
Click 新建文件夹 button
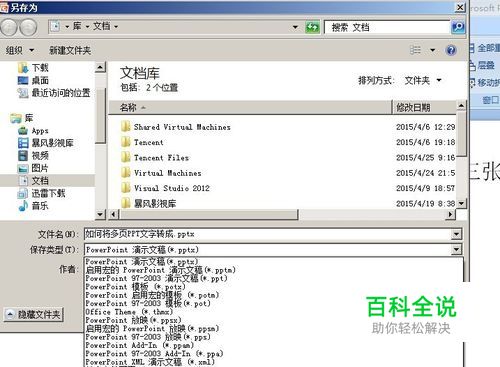70,50
